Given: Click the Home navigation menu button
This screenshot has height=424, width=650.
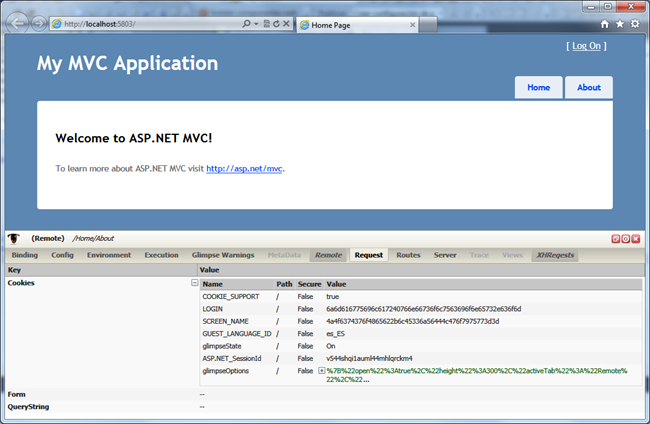Looking at the screenshot, I should point(538,88).
